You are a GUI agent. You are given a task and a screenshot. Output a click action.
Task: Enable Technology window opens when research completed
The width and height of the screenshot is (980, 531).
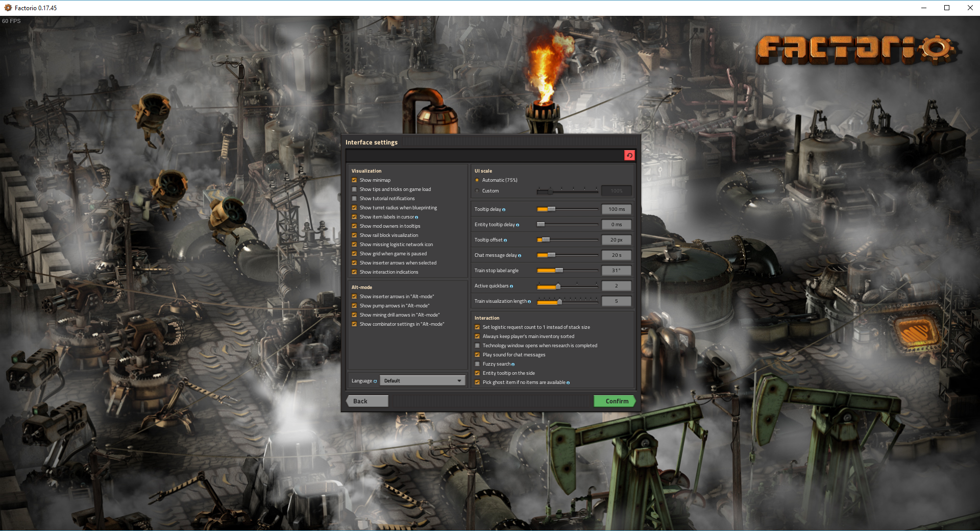pyautogui.click(x=477, y=346)
